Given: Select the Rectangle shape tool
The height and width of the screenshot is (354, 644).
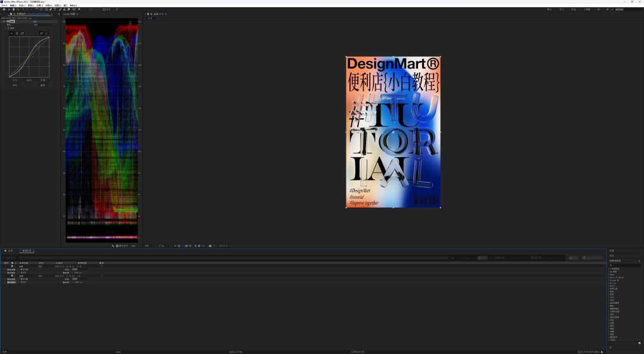Looking at the screenshot, I should click(x=47, y=10).
